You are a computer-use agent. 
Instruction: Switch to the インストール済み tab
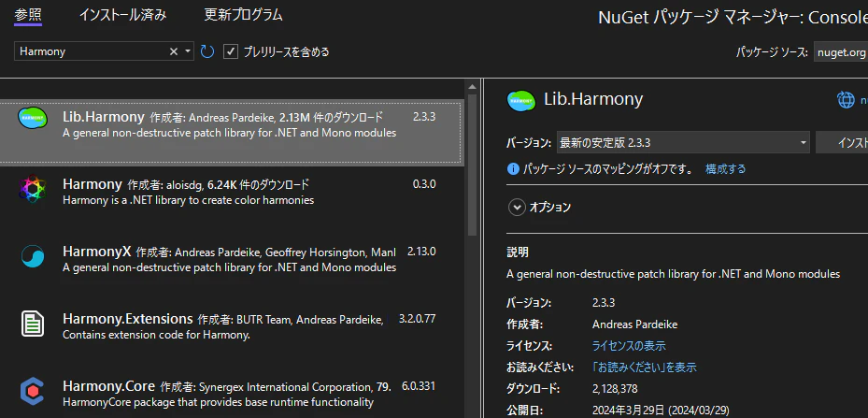coord(122,15)
